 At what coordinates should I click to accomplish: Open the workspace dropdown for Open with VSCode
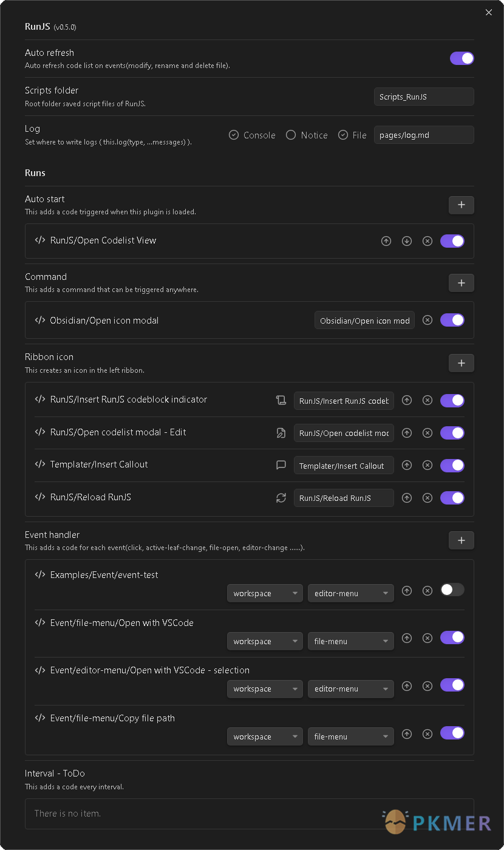pyautogui.click(x=264, y=641)
